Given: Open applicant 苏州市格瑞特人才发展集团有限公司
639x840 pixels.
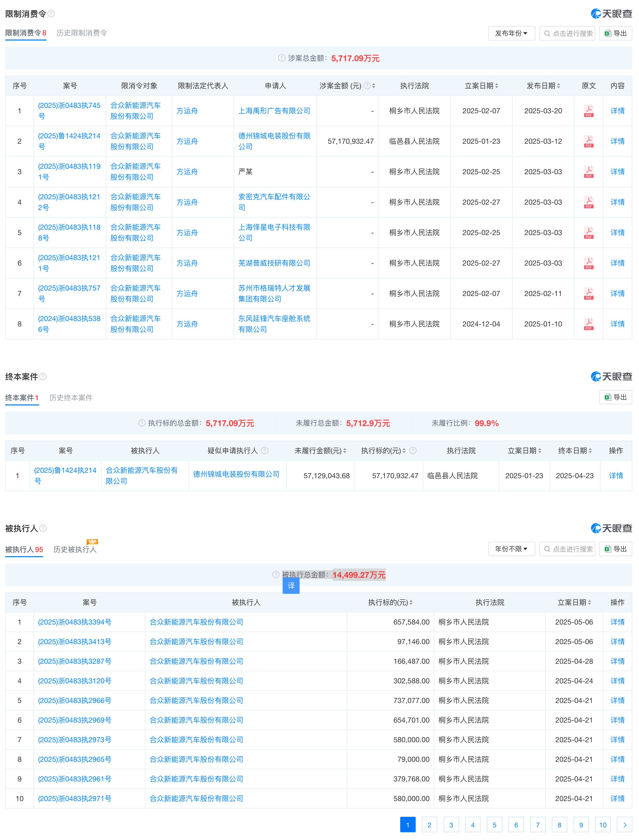Looking at the screenshot, I should point(274,293).
